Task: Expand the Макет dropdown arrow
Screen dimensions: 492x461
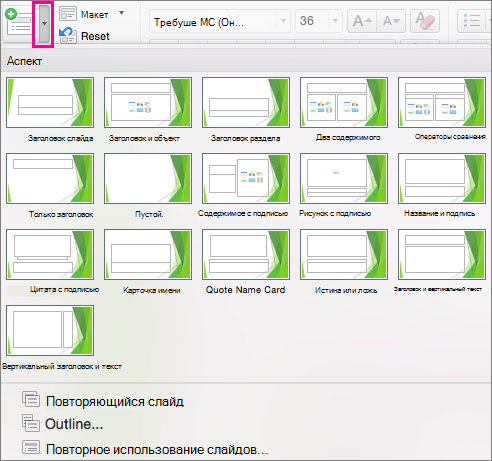Action: (x=121, y=13)
